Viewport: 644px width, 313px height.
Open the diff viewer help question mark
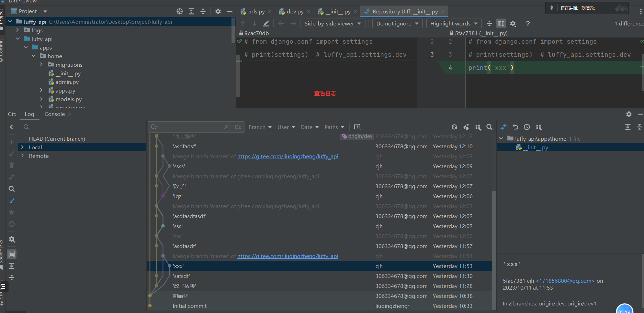click(528, 23)
